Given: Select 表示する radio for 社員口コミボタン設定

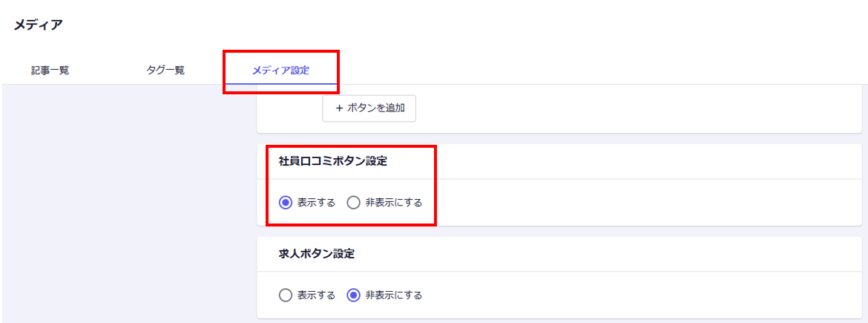Looking at the screenshot, I should click(286, 202).
